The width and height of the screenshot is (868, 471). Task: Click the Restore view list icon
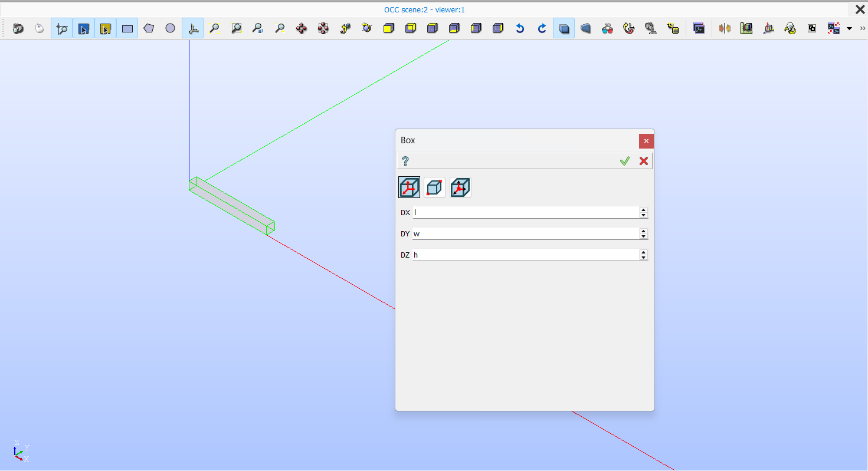click(673, 28)
